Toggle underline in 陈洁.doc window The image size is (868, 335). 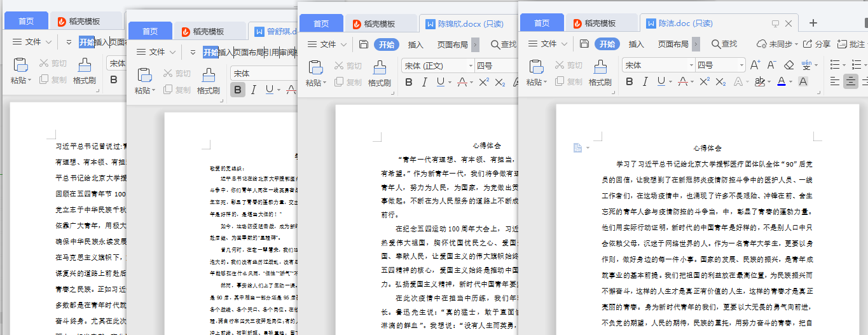661,81
